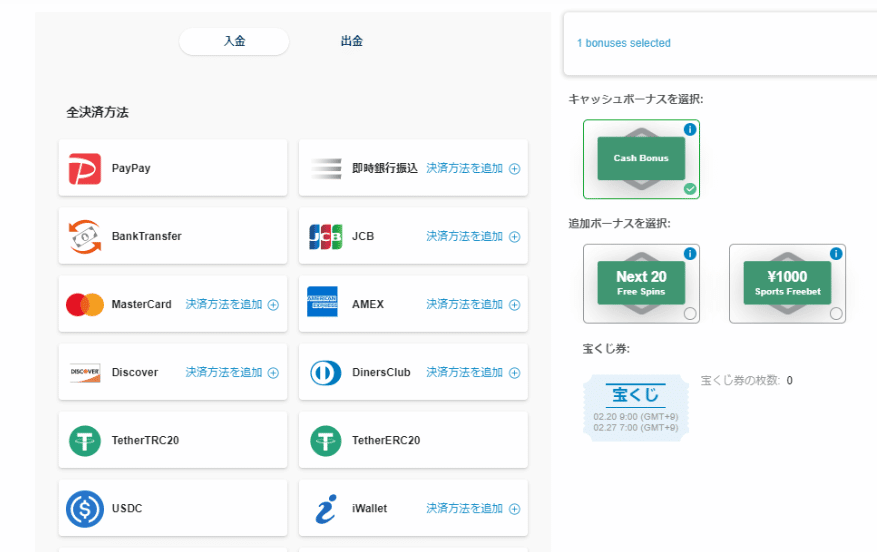Click 決済方法を追加 link for DinersClub
The width and height of the screenshot is (877, 552).
[464, 372]
